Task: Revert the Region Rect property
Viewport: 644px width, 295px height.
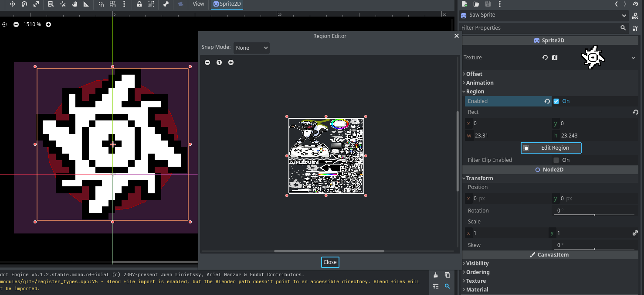Action: (x=635, y=112)
